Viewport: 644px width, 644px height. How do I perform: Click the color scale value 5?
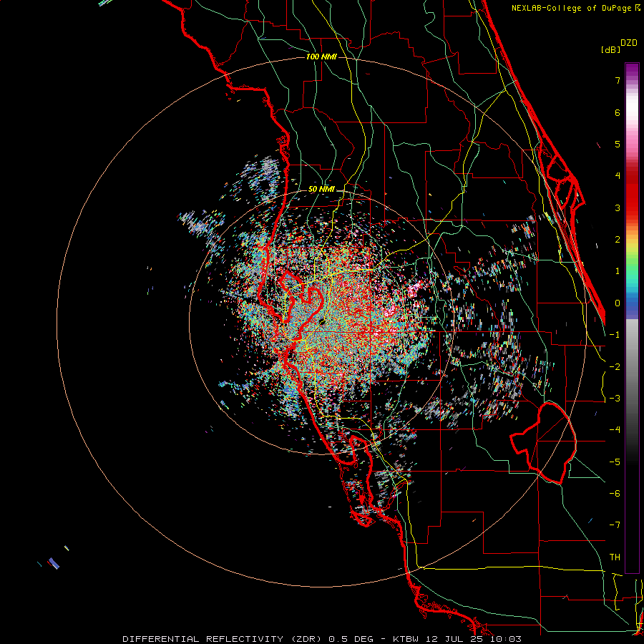click(618, 144)
